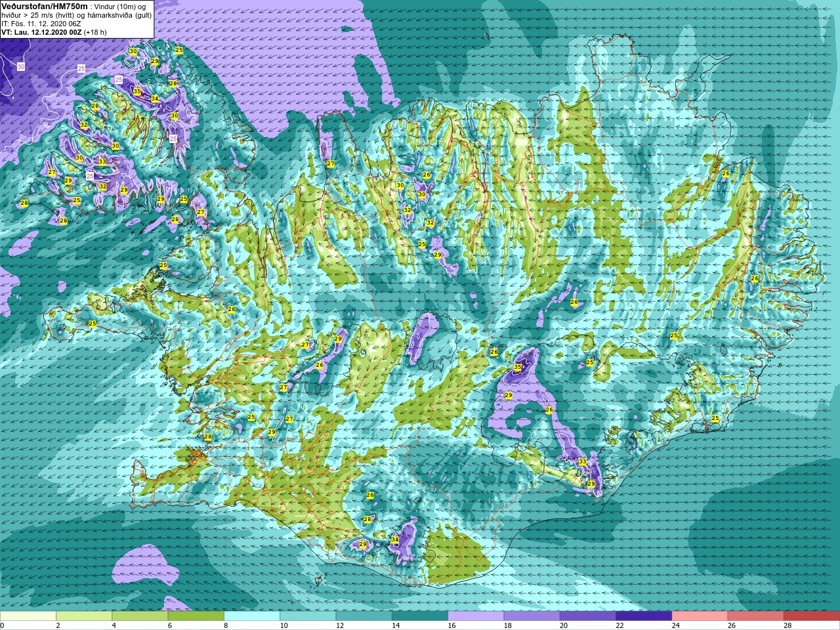Select the legend scale value '4'
Image resolution: width=840 pixels, height=630 pixels.
(114, 625)
